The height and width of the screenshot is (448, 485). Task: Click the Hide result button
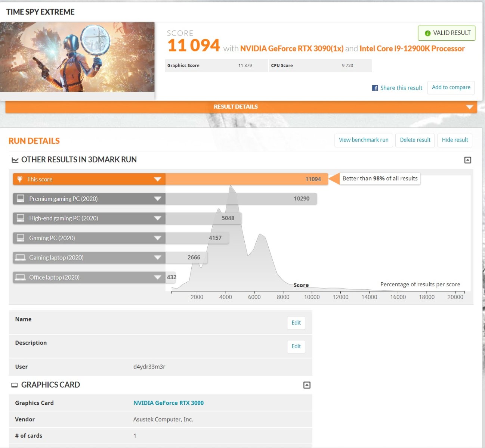(x=455, y=140)
